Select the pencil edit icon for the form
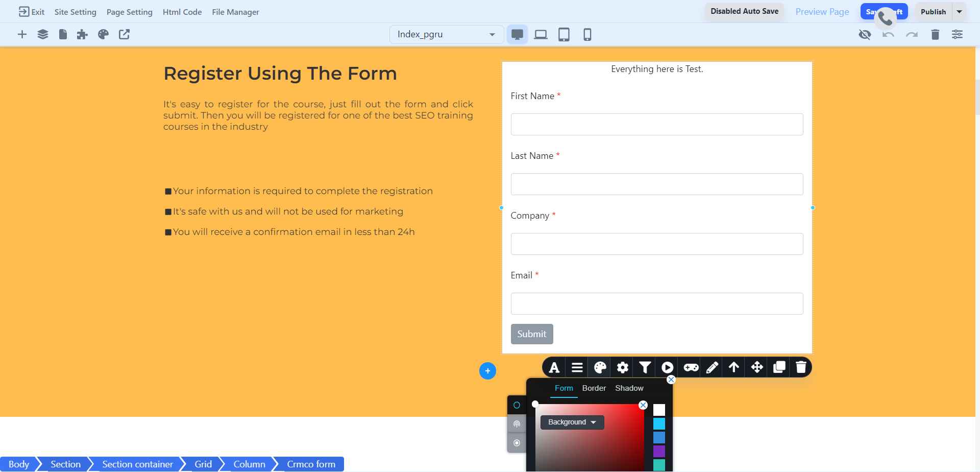This screenshot has height=472, width=980. 712,367
